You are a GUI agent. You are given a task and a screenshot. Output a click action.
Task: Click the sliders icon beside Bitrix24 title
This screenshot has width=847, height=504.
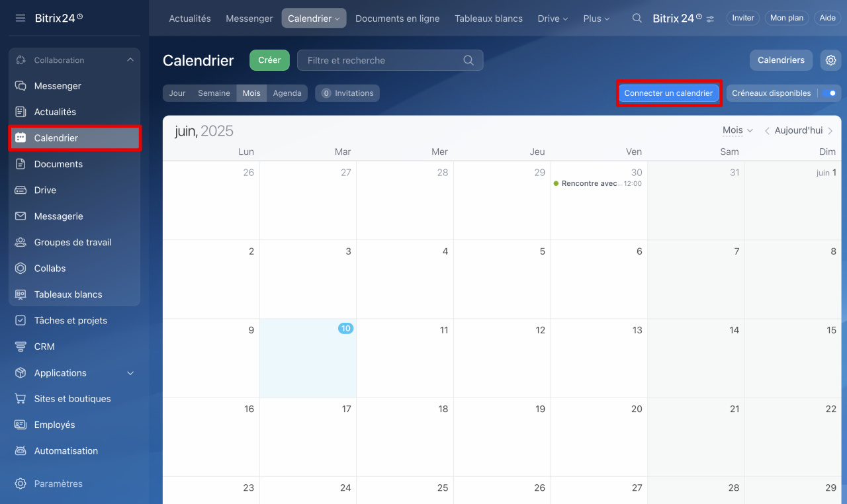point(710,19)
